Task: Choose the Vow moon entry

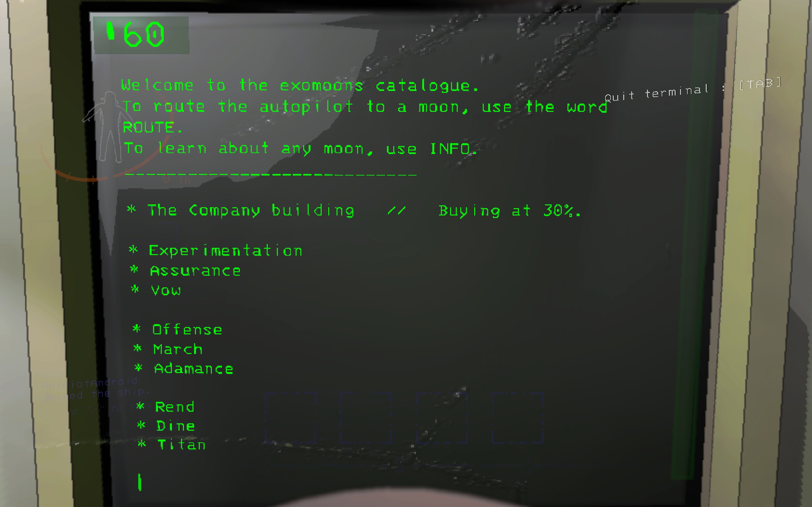Action: pyautogui.click(x=166, y=290)
